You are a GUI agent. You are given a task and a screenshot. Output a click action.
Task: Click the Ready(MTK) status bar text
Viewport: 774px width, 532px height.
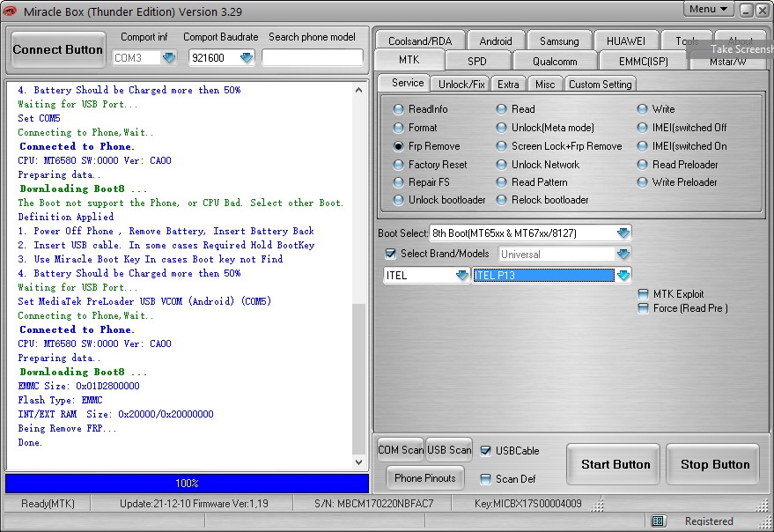48,504
